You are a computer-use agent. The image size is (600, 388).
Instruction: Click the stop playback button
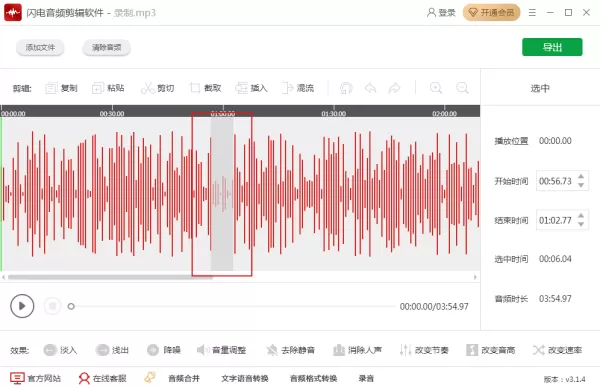tap(52, 306)
